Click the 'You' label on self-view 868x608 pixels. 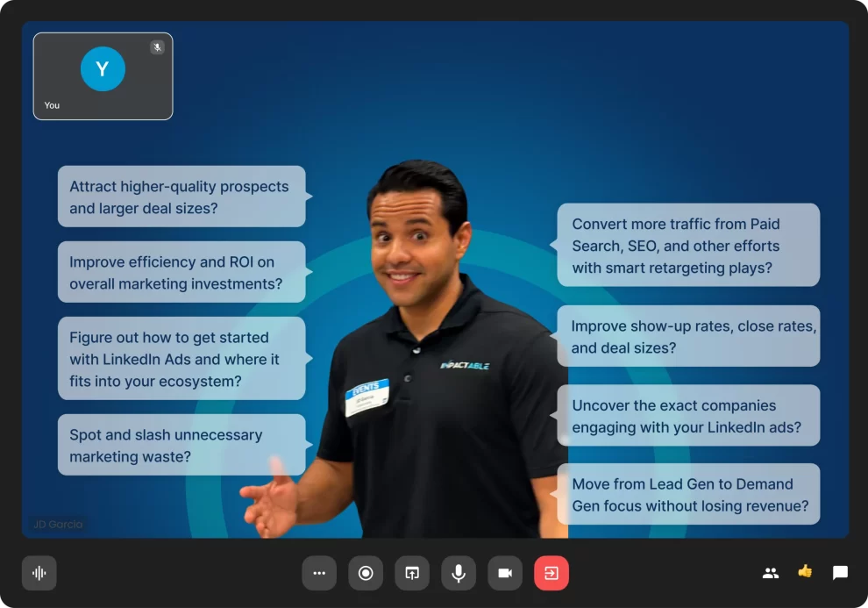pyautogui.click(x=52, y=105)
